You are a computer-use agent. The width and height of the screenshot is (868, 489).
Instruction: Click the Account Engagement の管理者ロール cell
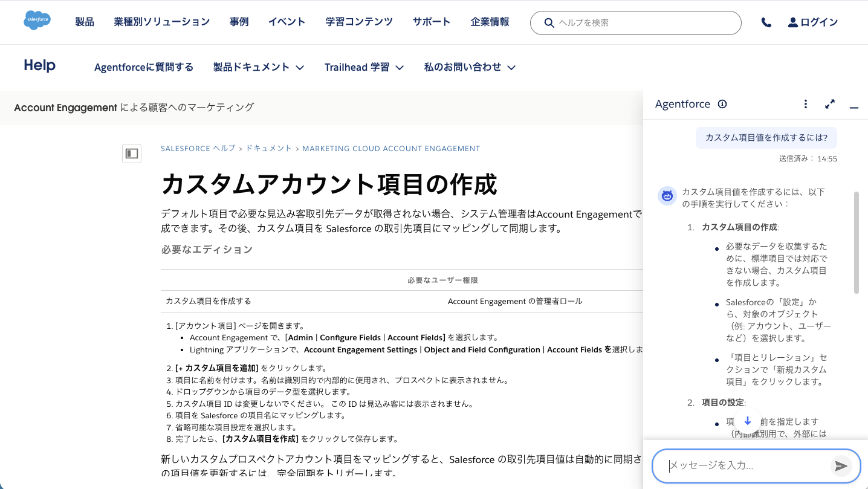click(515, 301)
